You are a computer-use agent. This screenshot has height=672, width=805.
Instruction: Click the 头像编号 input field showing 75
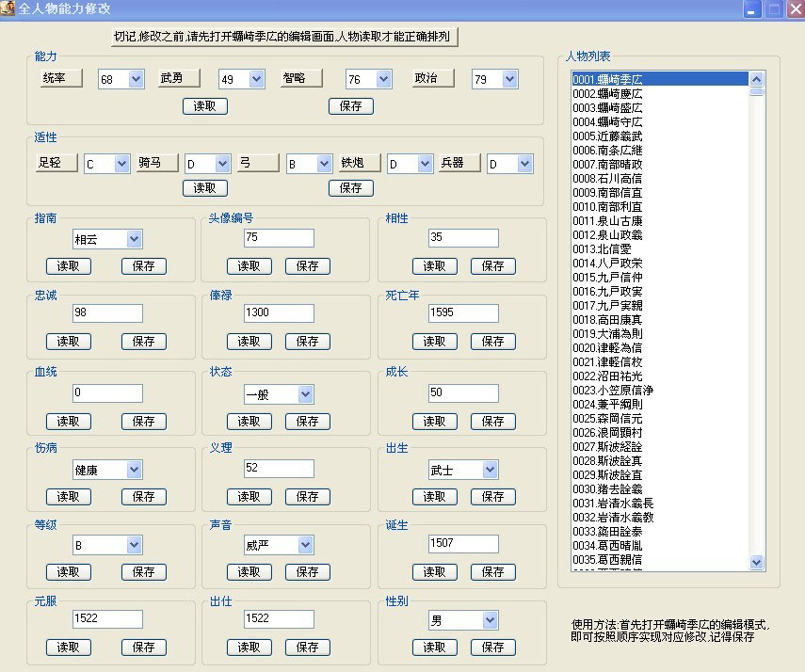pos(278,238)
